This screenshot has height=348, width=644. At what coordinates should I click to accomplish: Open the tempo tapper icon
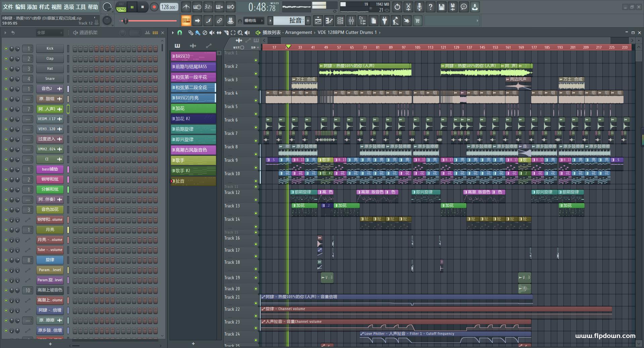(x=396, y=21)
